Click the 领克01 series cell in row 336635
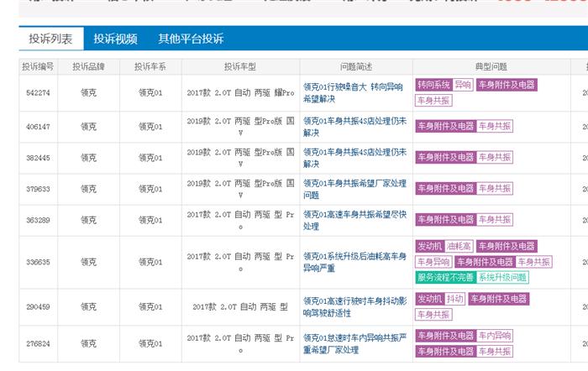Viewport: 588px width, 371px height. point(150,262)
